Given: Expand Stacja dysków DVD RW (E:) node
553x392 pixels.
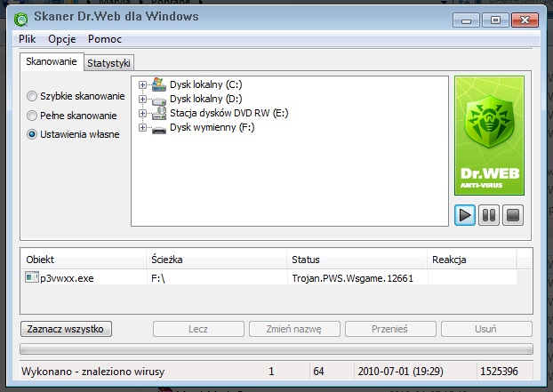Looking at the screenshot, I should click(142, 113).
